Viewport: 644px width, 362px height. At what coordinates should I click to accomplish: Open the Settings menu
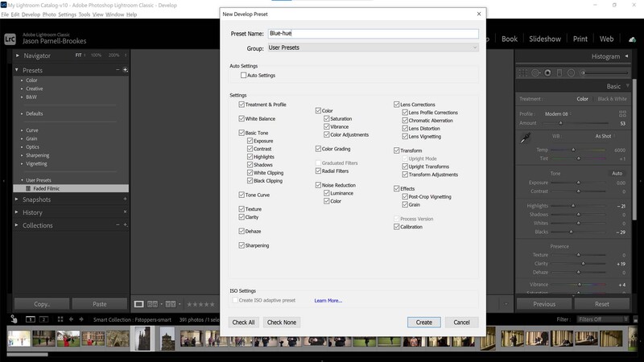point(67,14)
